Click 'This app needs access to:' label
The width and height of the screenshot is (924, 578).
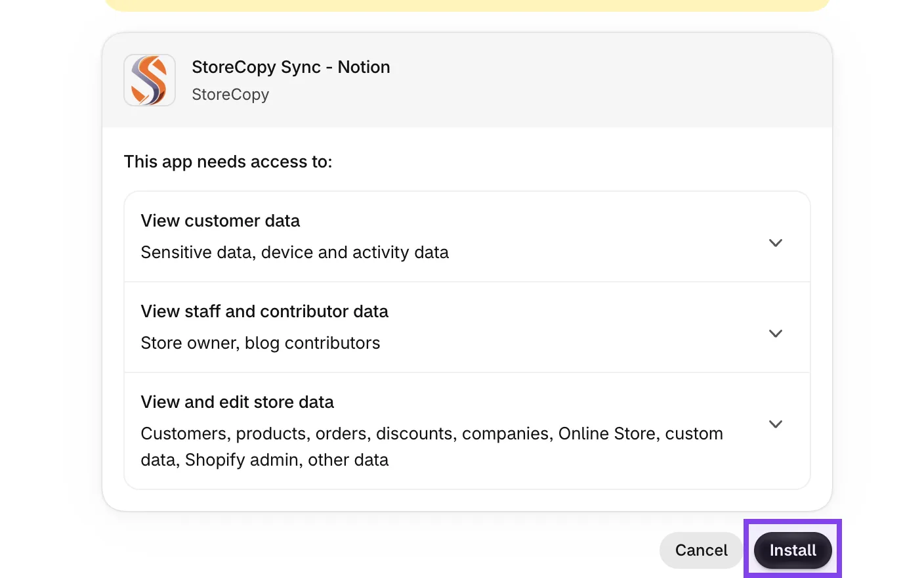pyautogui.click(x=228, y=162)
